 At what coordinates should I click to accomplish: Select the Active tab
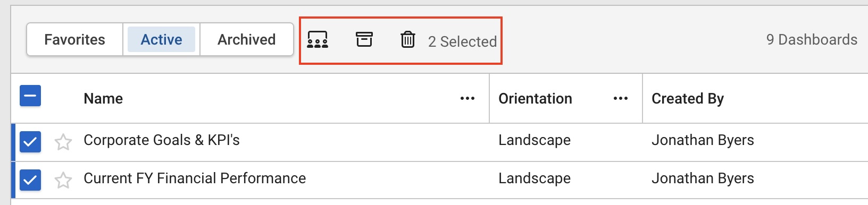pyautogui.click(x=162, y=39)
